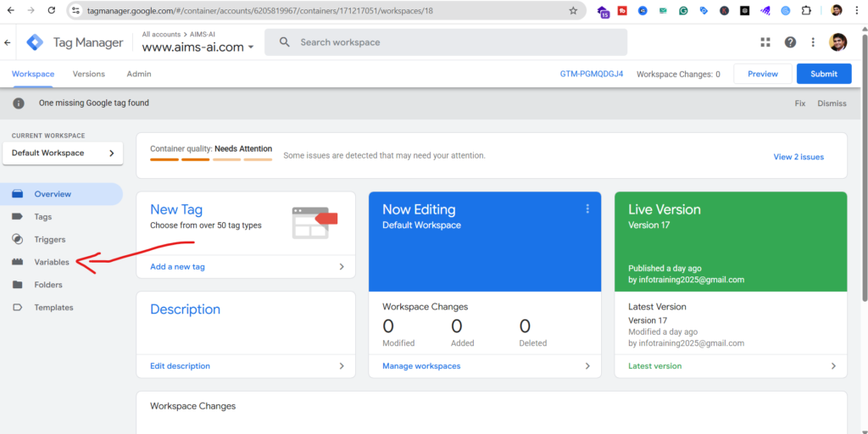Click the New Tag illustration icon
This screenshot has height=434, width=868.
point(314,223)
